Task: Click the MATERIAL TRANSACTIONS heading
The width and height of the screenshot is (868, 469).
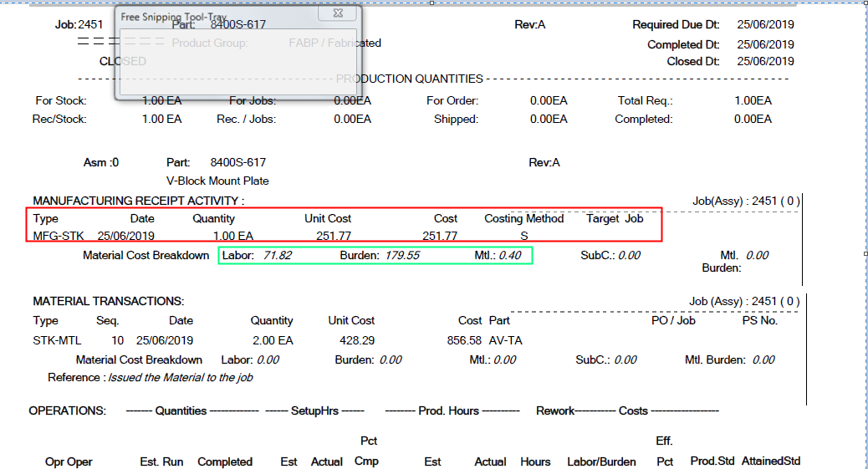Action: point(109,301)
